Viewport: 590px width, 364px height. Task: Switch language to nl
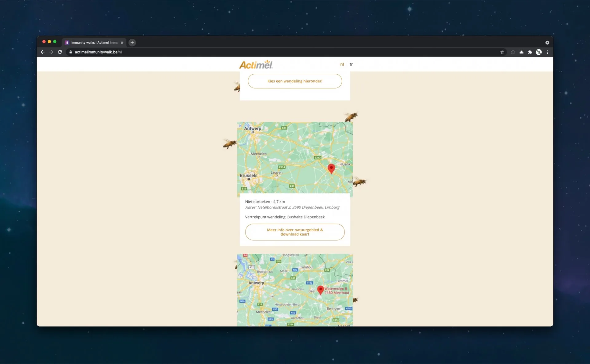coord(342,64)
